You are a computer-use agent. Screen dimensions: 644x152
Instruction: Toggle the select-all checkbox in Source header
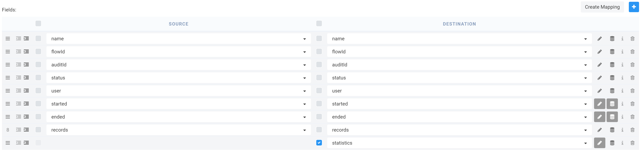click(x=38, y=23)
